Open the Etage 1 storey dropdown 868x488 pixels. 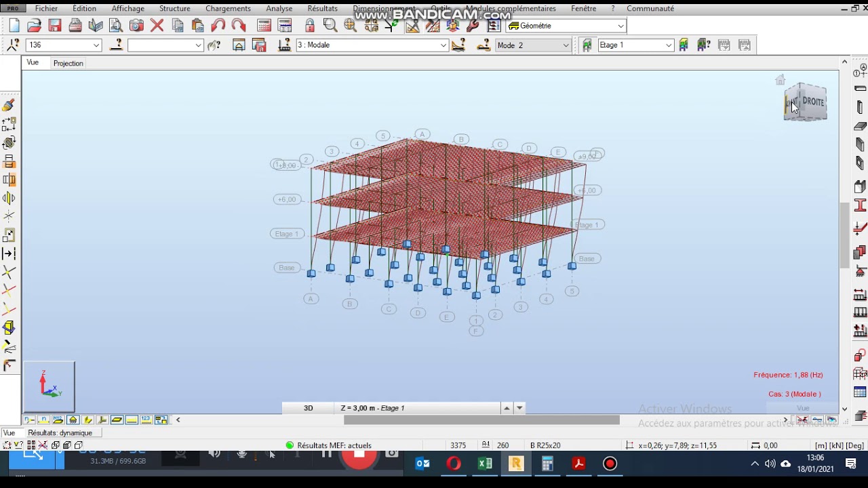(669, 45)
